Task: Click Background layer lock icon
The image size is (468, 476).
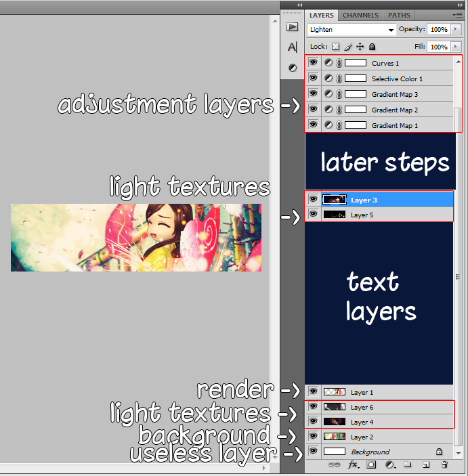Action: pyautogui.click(x=439, y=452)
